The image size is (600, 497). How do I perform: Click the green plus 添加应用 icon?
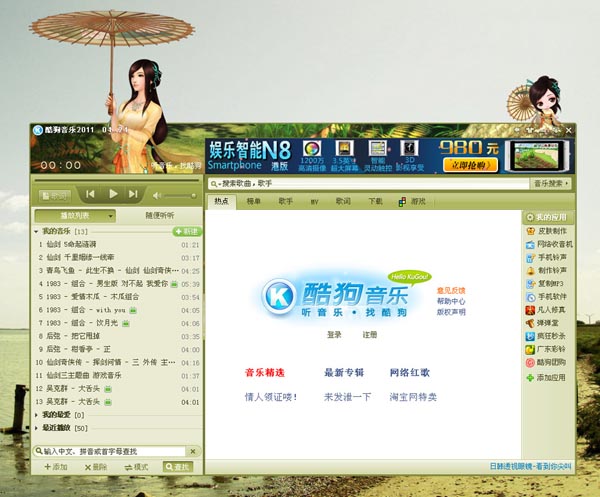[530, 378]
